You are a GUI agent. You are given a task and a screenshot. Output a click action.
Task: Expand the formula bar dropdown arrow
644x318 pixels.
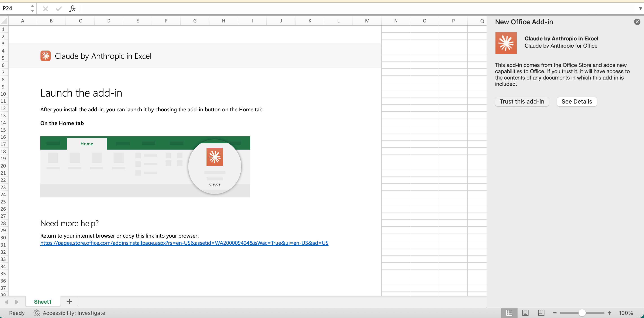pyautogui.click(x=640, y=9)
